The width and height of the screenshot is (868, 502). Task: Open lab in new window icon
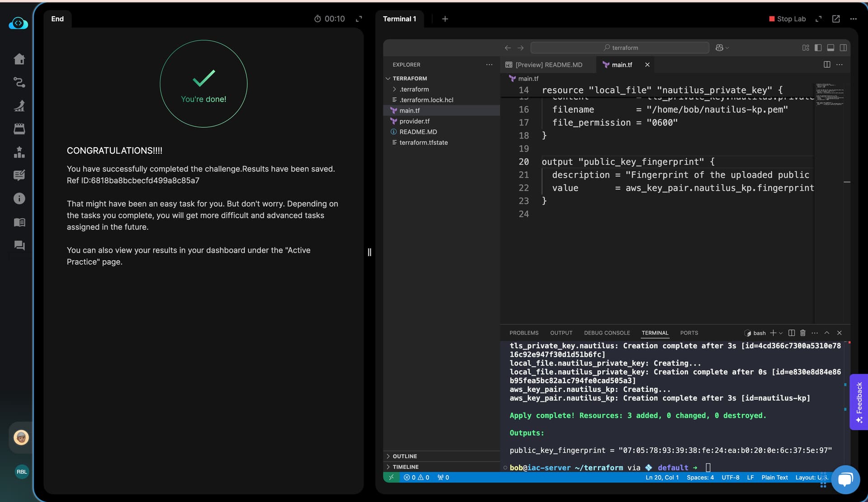(x=836, y=19)
